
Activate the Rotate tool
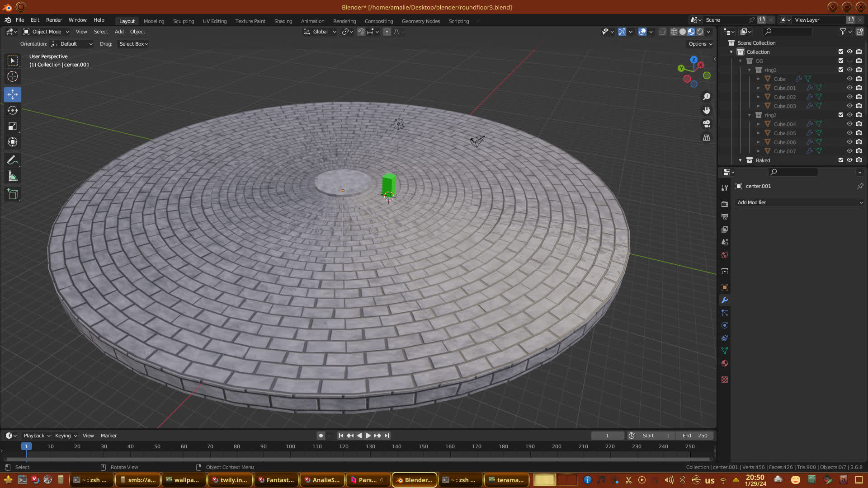pos(13,110)
